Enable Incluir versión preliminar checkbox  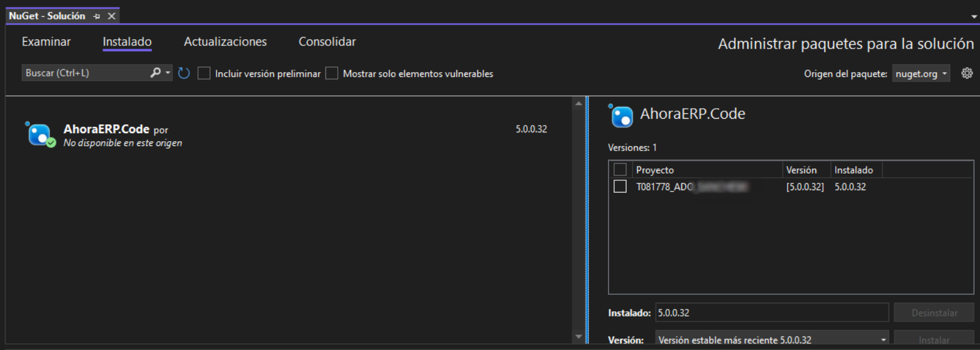[204, 73]
